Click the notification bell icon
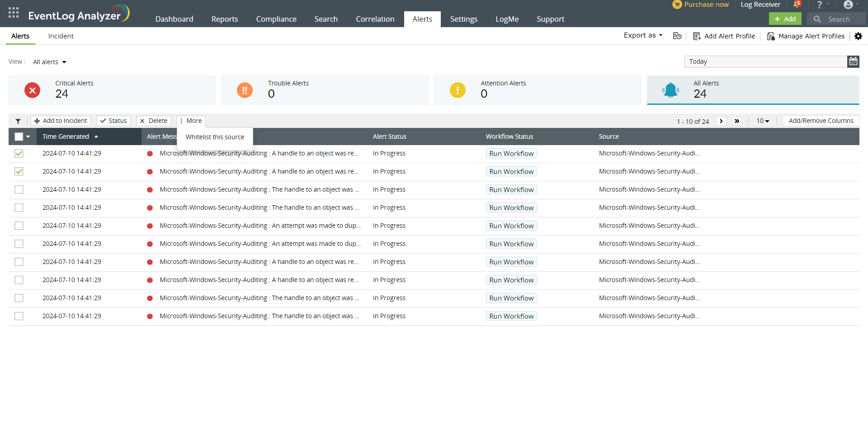Screen dimensions: 868x433 click(797, 5)
